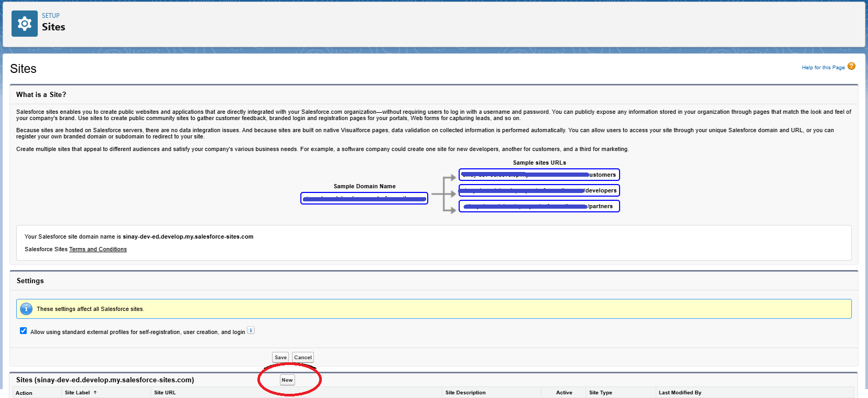The image size is (868, 398).
Task: Open Help for this Page link
Action: pyautogui.click(x=823, y=68)
